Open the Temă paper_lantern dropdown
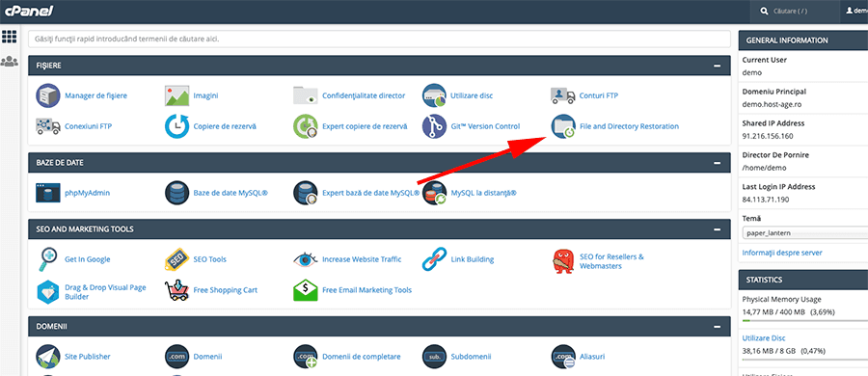Screen dimensions: 868x376 click(805, 233)
